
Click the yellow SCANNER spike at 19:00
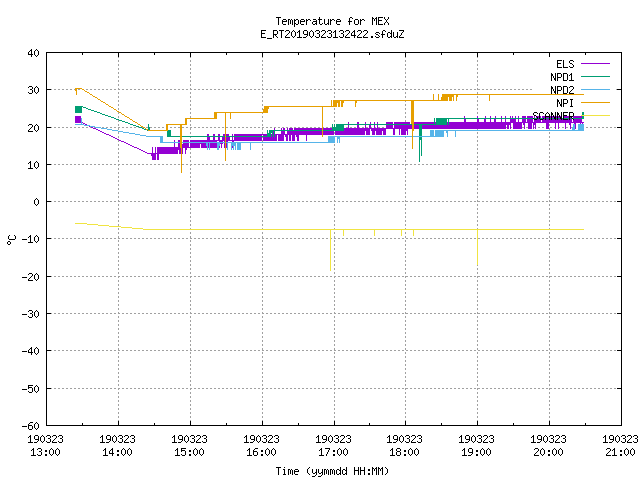(477, 247)
